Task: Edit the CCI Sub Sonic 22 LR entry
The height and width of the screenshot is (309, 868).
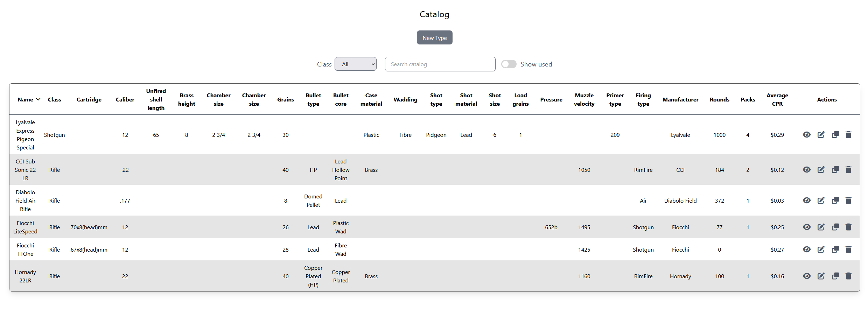Action: coord(821,170)
